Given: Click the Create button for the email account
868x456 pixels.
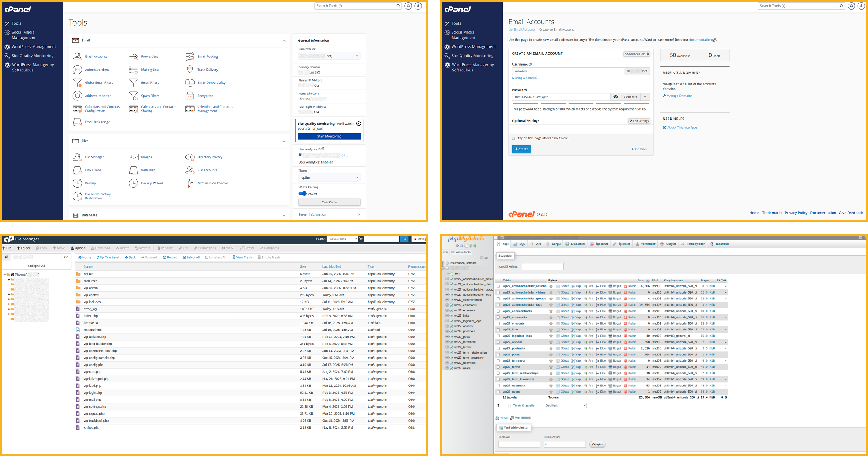Looking at the screenshot, I should pyautogui.click(x=521, y=149).
